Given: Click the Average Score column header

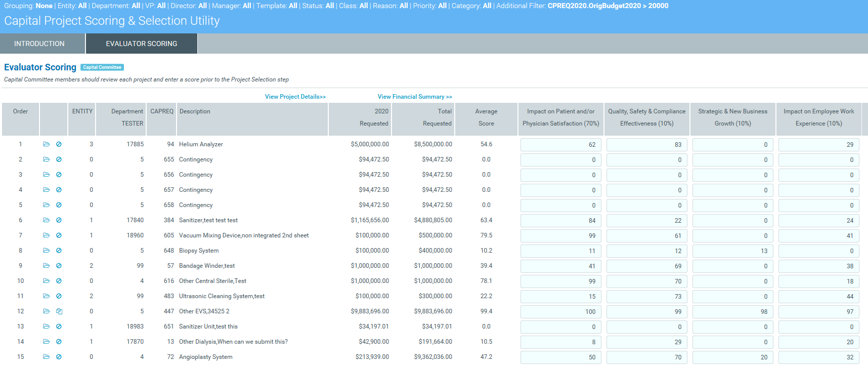Looking at the screenshot, I should coord(486,117).
